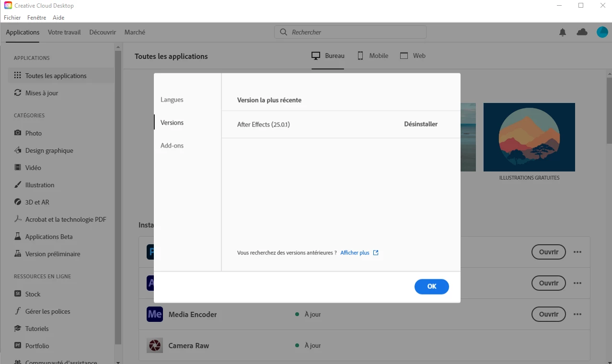Screen dimensions: 612x364
Task: Click the sidebar scroll up arrow
Action: click(118, 46)
